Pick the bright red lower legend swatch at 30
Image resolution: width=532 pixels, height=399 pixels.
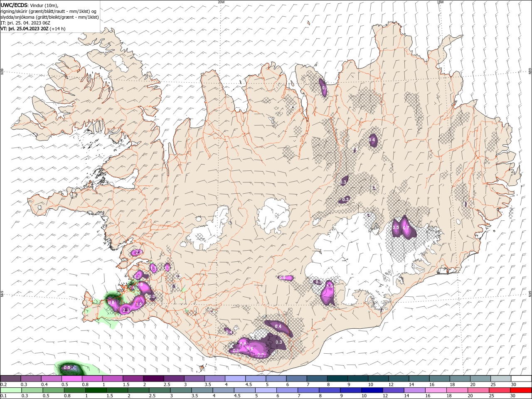point(520,390)
